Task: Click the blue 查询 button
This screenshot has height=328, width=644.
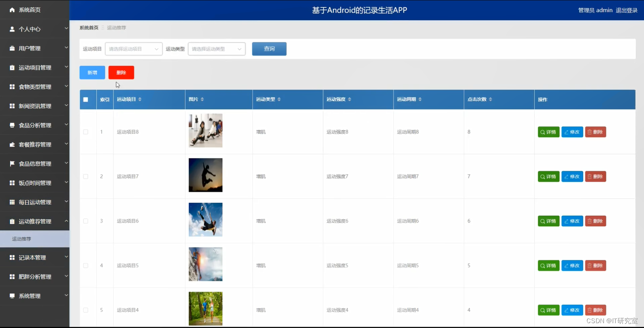Action: [x=269, y=49]
